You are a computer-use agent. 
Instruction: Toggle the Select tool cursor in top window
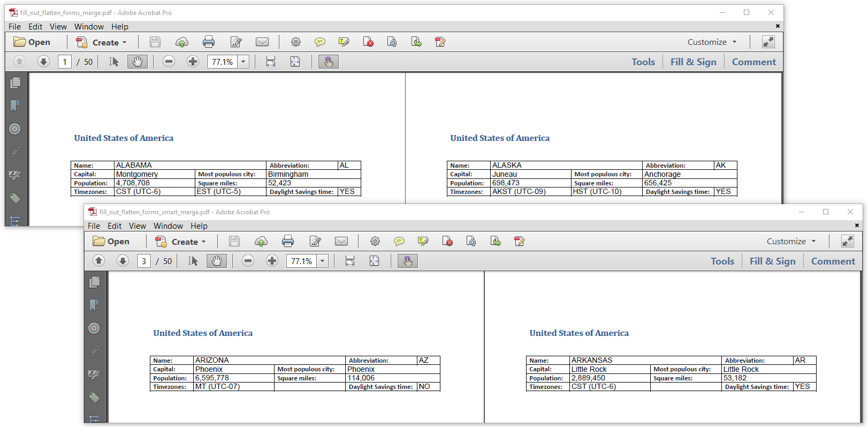114,62
